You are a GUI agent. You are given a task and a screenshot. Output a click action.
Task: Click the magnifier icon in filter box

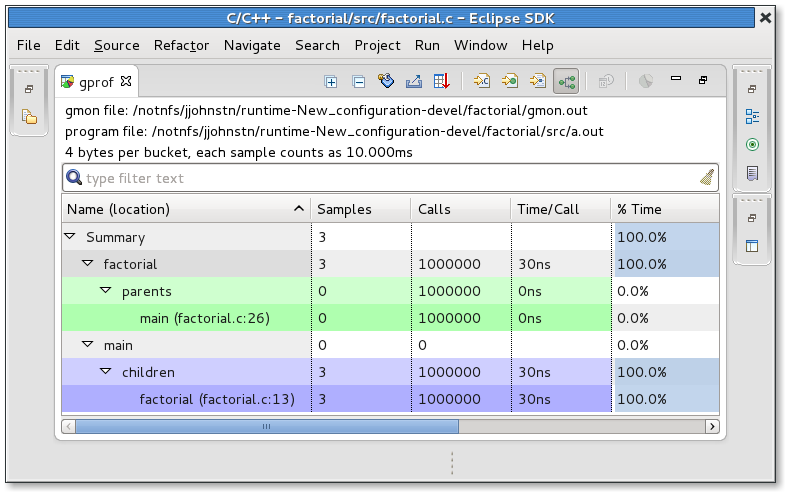coord(74,177)
